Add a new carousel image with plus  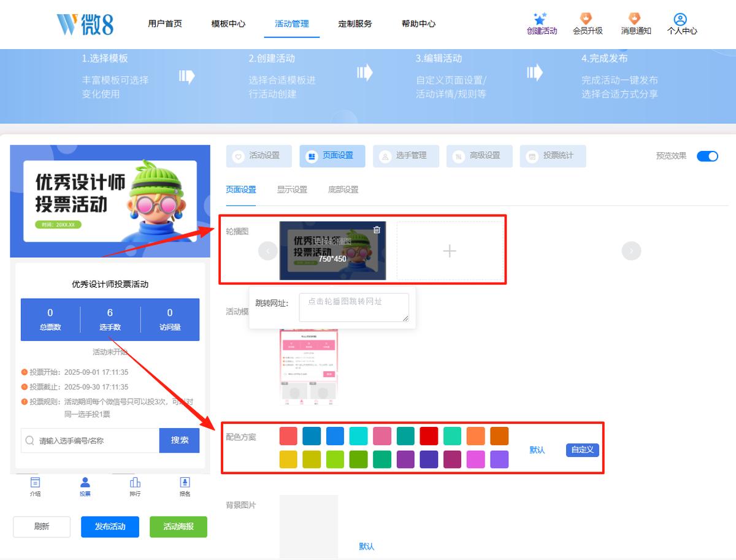tap(450, 250)
